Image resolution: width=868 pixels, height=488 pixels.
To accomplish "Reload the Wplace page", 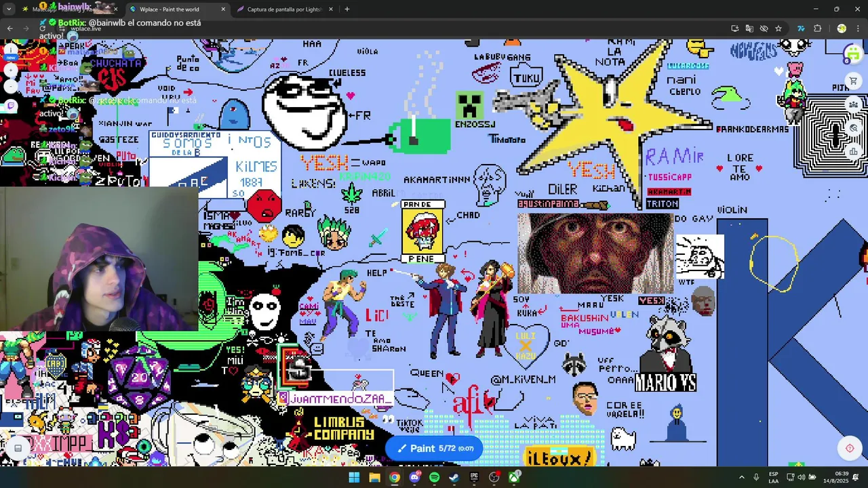I will (x=43, y=28).
